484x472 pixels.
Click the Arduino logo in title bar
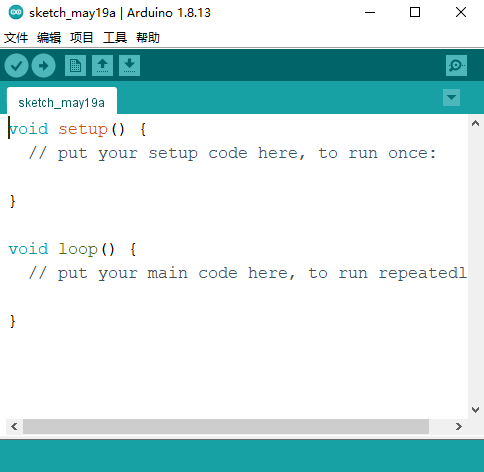point(16,13)
